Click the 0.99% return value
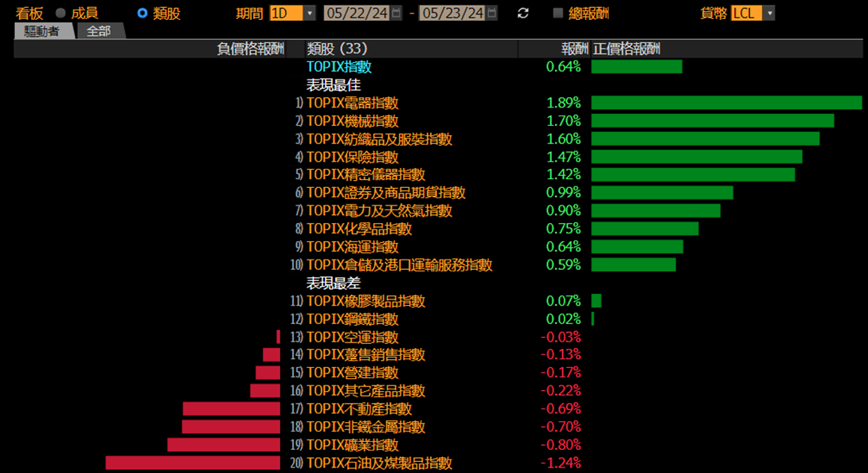 point(564,193)
